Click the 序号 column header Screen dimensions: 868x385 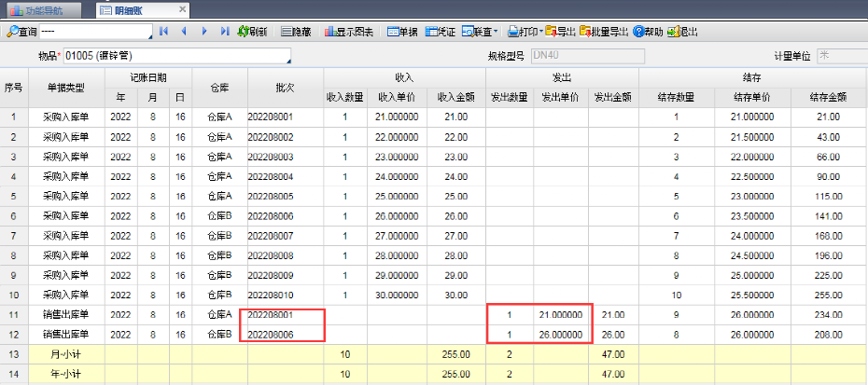14,88
